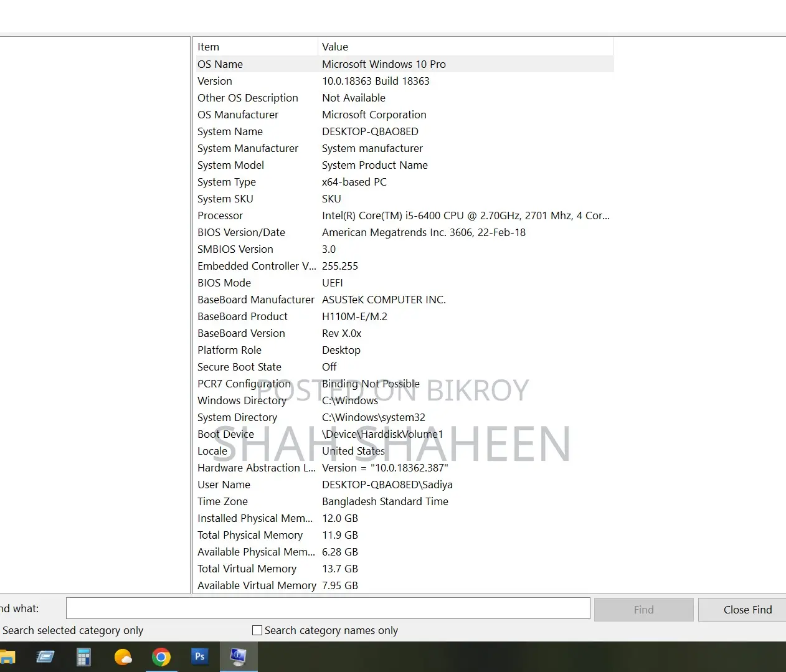Screen dimensions: 786x672
Task: Click the value Microsoft Windows 10 Pro
Action: 384,64
